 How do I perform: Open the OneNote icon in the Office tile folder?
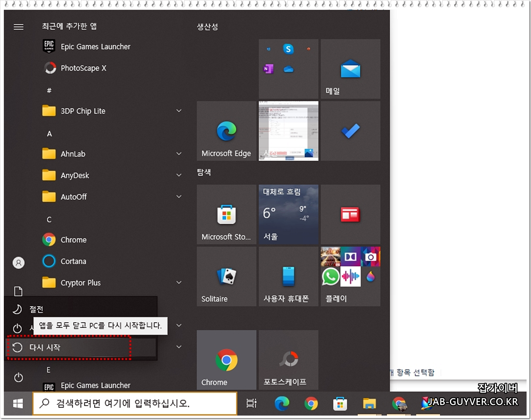[x=268, y=69]
